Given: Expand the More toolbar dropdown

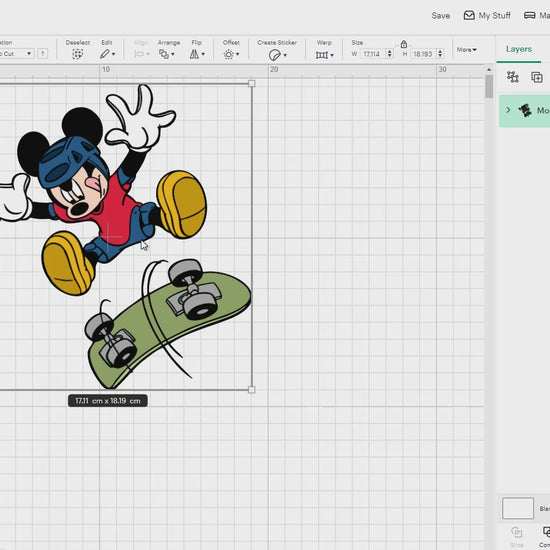Looking at the screenshot, I should [x=467, y=50].
